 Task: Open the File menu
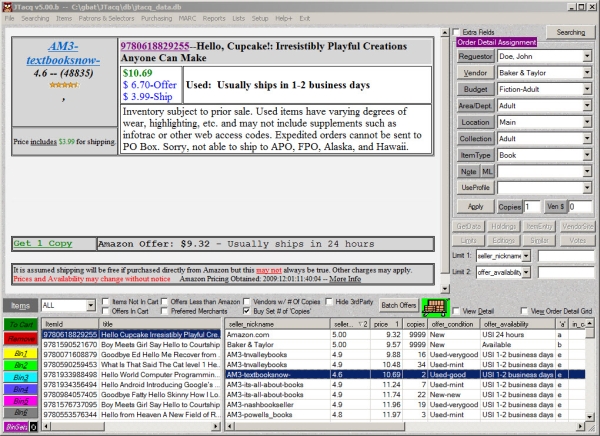click(x=10, y=18)
